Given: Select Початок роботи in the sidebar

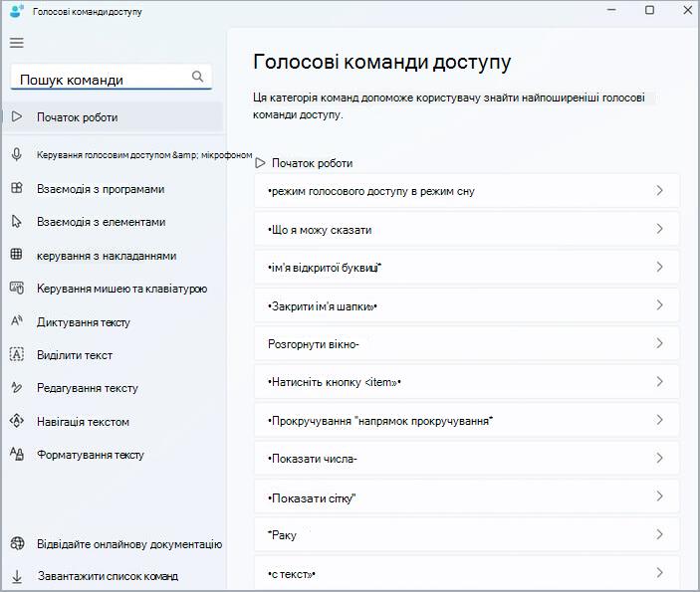Looking at the screenshot, I should (114, 116).
